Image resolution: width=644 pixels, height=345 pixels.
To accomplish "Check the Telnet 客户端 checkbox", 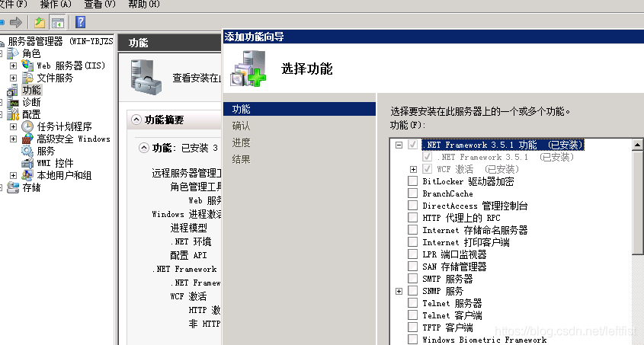I will pyautogui.click(x=413, y=315).
